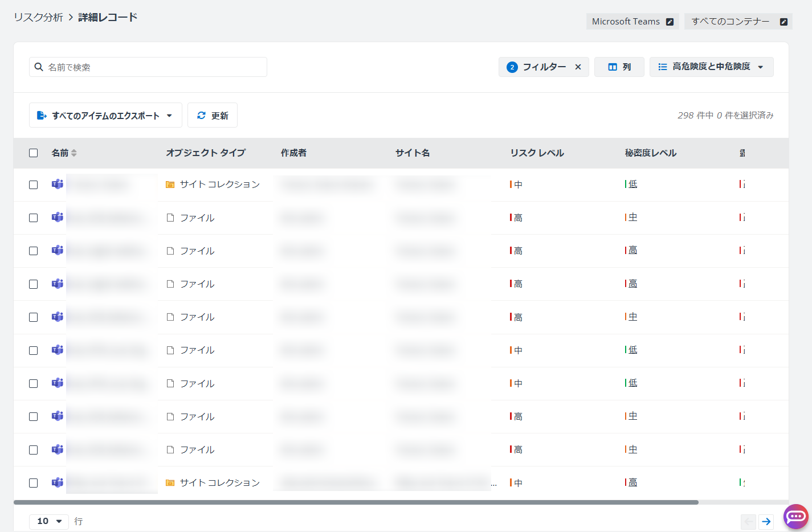This screenshot has width=812, height=532.
Task: Check the last row's checkbox
Action: (x=34, y=482)
